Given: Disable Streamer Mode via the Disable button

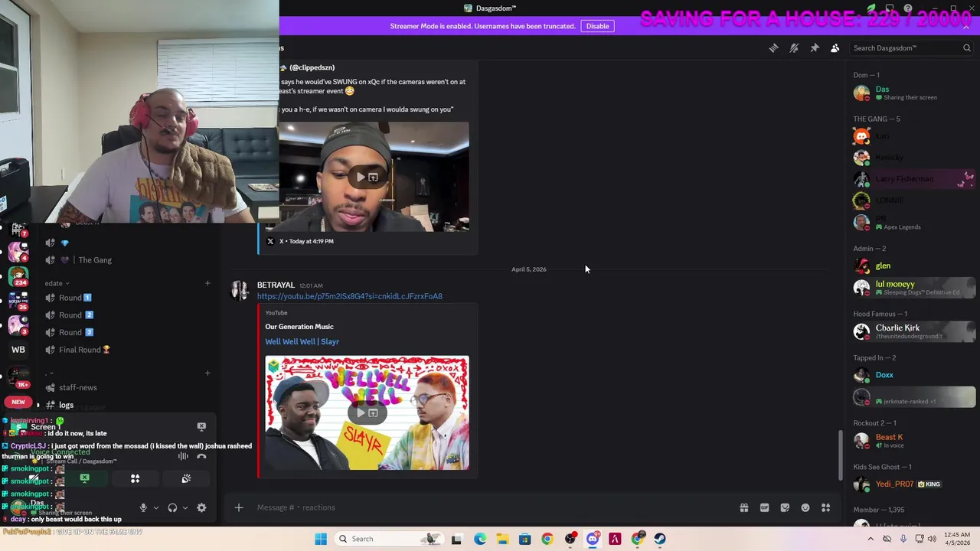Looking at the screenshot, I should [x=597, y=26].
